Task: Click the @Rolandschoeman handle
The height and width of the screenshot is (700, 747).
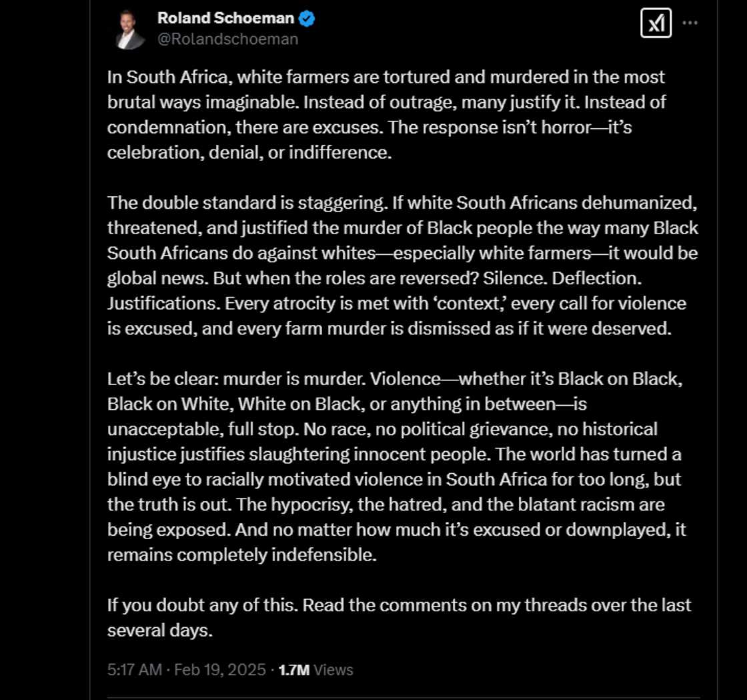Action: click(x=227, y=39)
